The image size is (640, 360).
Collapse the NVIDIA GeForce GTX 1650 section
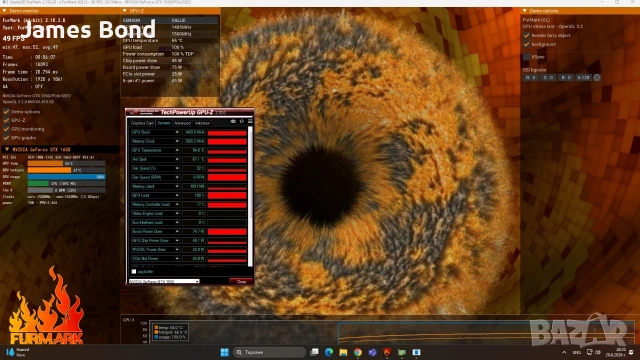tap(7, 149)
